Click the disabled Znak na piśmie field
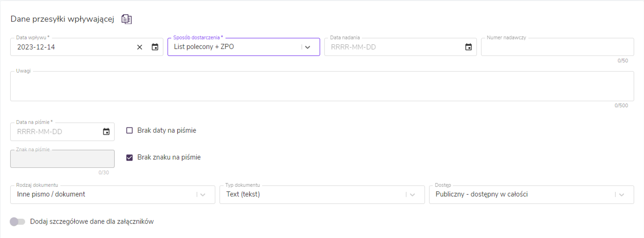Screen dimensions: 644x238 (62, 159)
